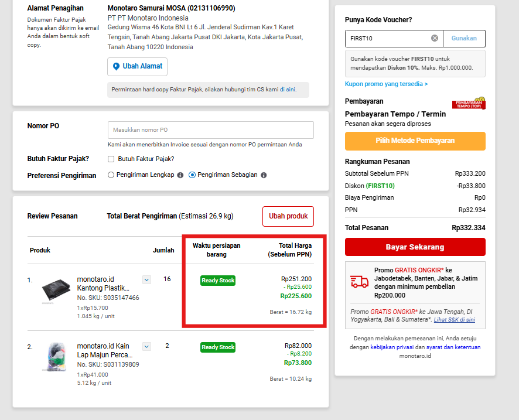The height and width of the screenshot is (420, 519).
Task: Click Ready Stock badge for Kain Lap Majun
Action: pyautogui.click(x=218, y=347)
